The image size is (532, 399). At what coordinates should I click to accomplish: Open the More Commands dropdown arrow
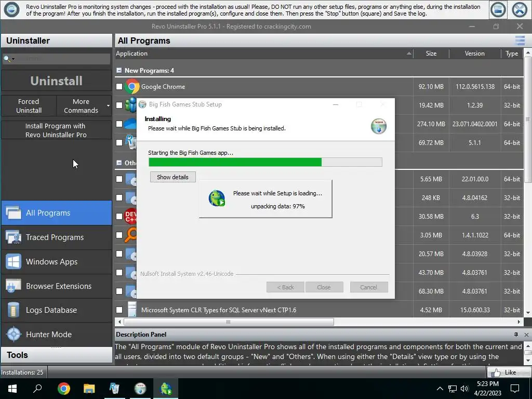(108, 106)
